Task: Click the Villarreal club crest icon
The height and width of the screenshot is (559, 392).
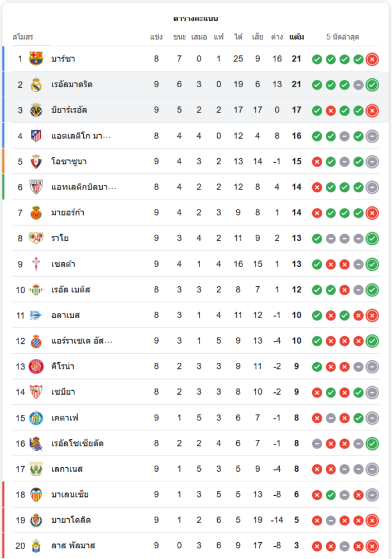Action: click(x=36, y=110)
